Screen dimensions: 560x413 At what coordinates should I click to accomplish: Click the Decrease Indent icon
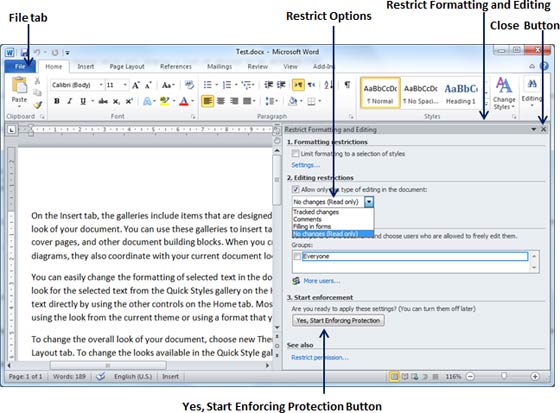point(269,85)
